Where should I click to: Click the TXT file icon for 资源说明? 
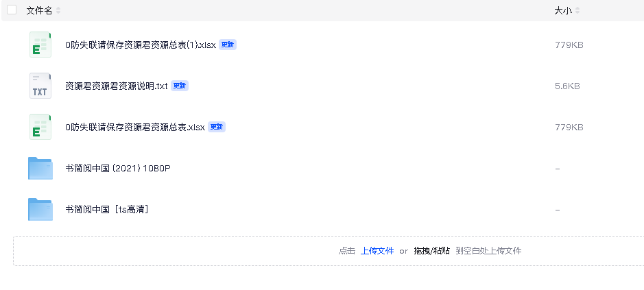40,86
